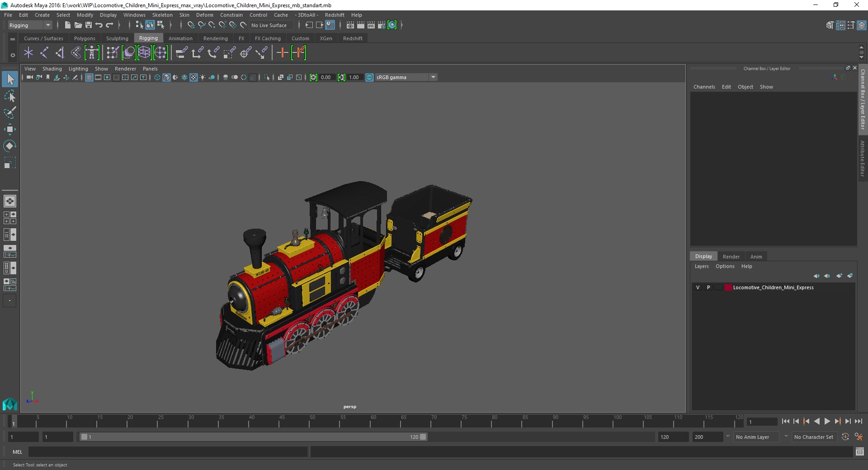Screen dimensions: 868x470
Task: Click the current frame input field
Action: tap(762, 422)
